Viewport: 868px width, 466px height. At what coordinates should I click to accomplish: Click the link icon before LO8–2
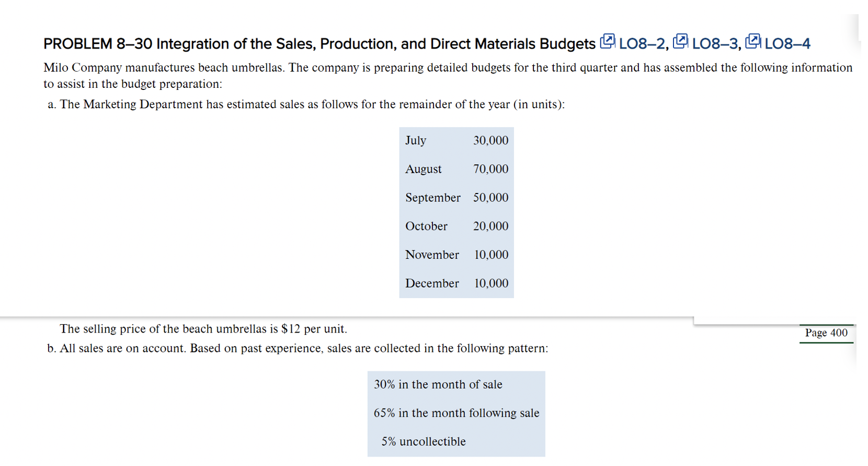coord(607,41)
